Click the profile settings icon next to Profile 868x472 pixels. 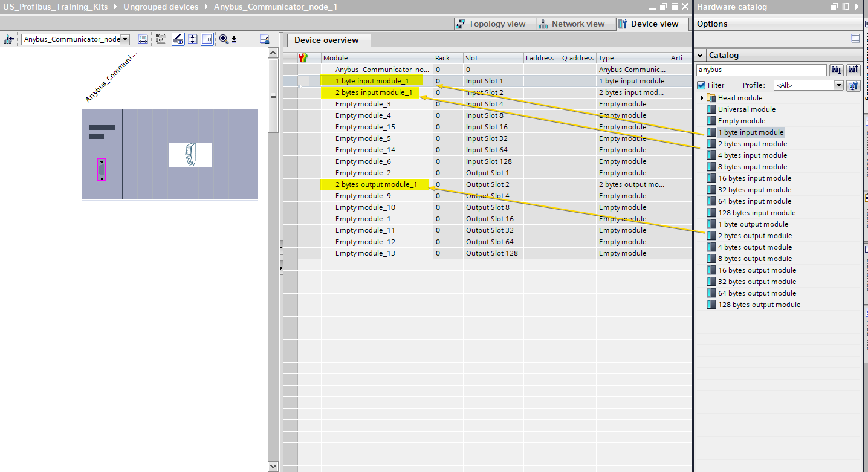pos(853,85)
